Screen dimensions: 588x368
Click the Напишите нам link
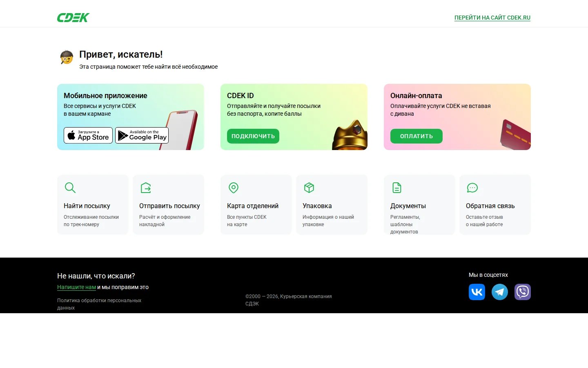point(76,287)
